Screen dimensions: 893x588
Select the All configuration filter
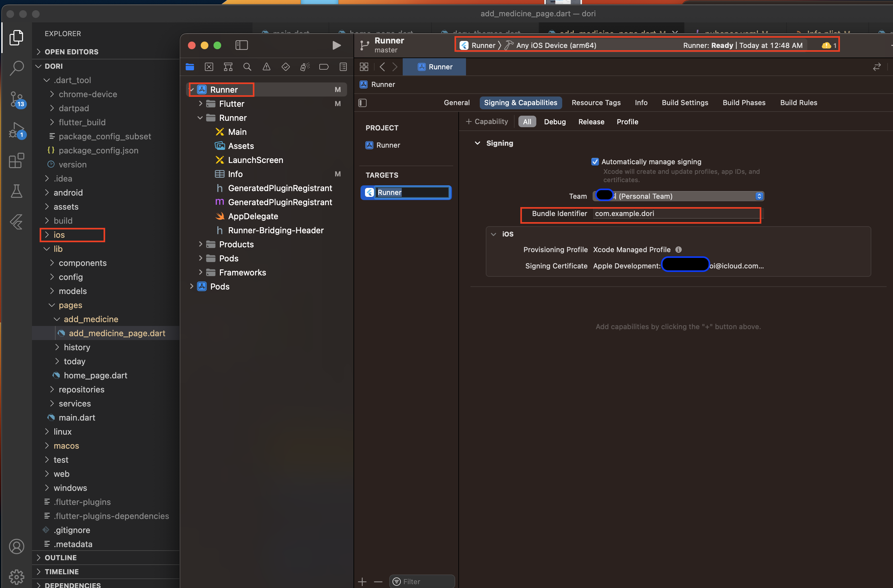[x=527, y=121]
